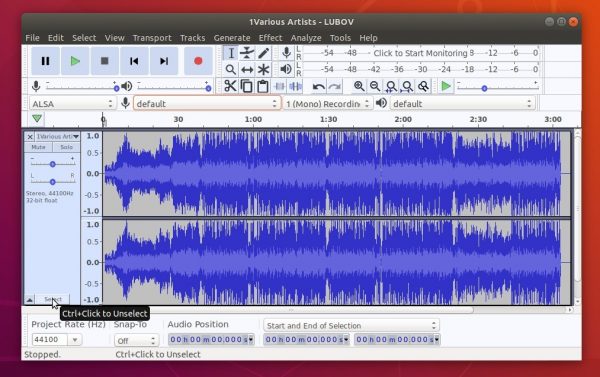
Task: Open the Edit menu
Action: (55, 38)
